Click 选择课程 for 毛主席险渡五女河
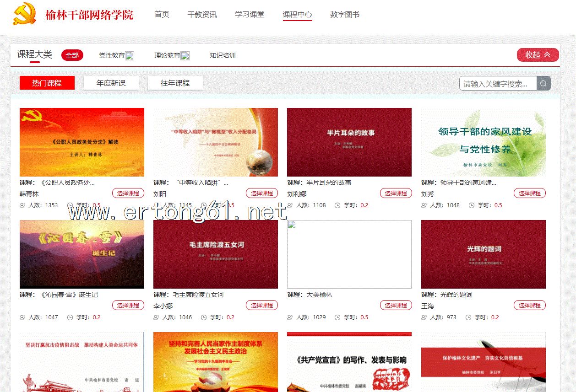Image resolution: width=576 pixels, height=392 pixels. click(261, 305)
